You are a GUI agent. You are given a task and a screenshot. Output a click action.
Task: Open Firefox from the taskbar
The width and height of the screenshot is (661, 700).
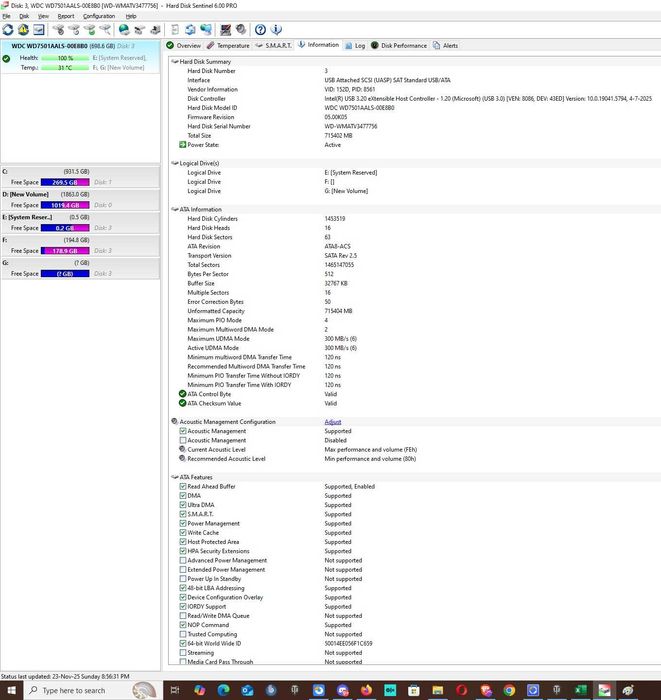(366, 690)
